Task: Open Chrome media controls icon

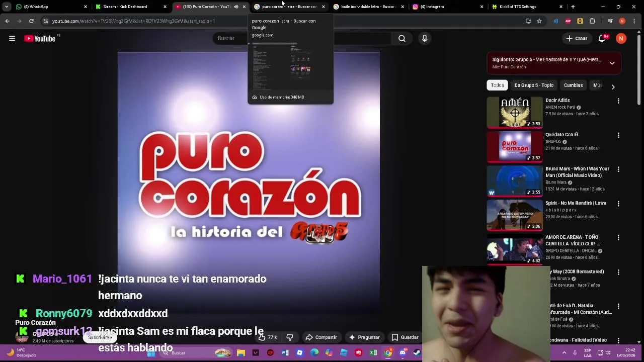Action: pos(610,21)
